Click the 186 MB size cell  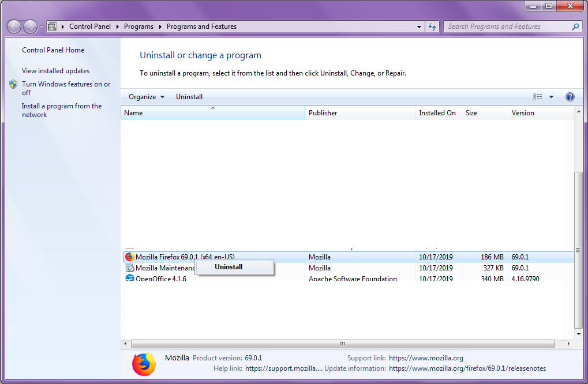click(x=492, y=257)
